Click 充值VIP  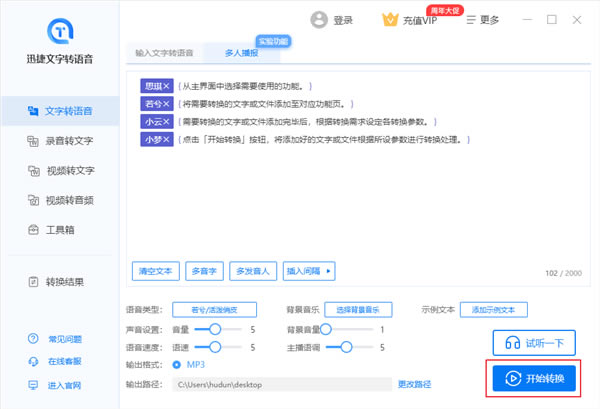(420, 21)
